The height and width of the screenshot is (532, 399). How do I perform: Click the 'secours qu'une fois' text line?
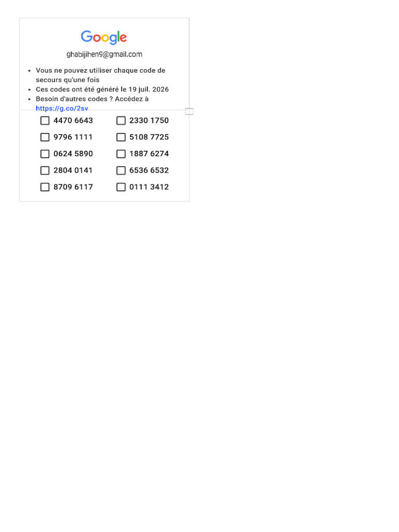point(68,79)
